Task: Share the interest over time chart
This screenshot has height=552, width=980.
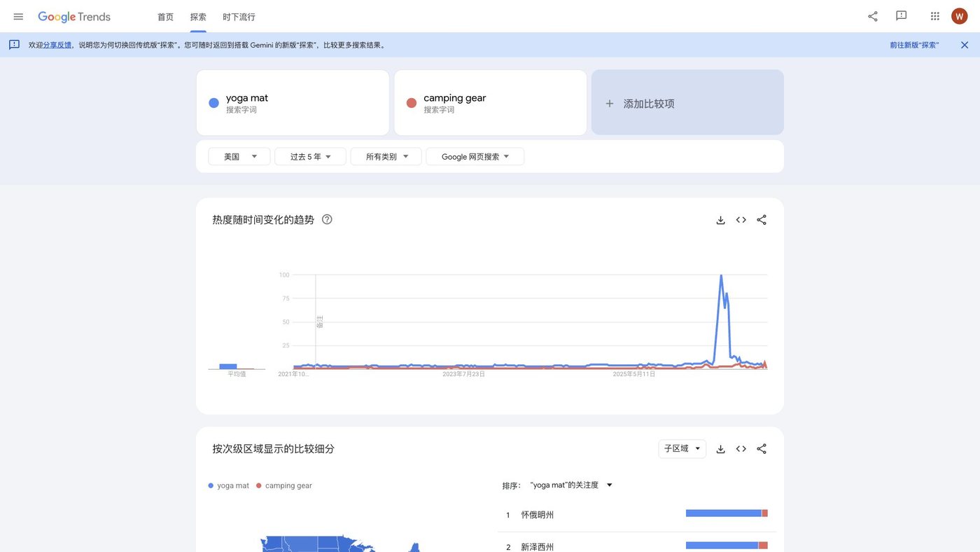Action: point(762,220)
